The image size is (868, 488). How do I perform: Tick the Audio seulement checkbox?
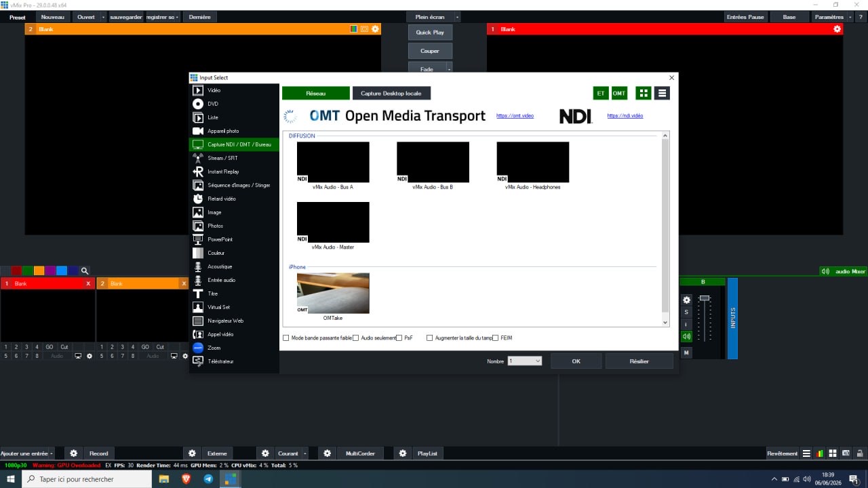356,338
